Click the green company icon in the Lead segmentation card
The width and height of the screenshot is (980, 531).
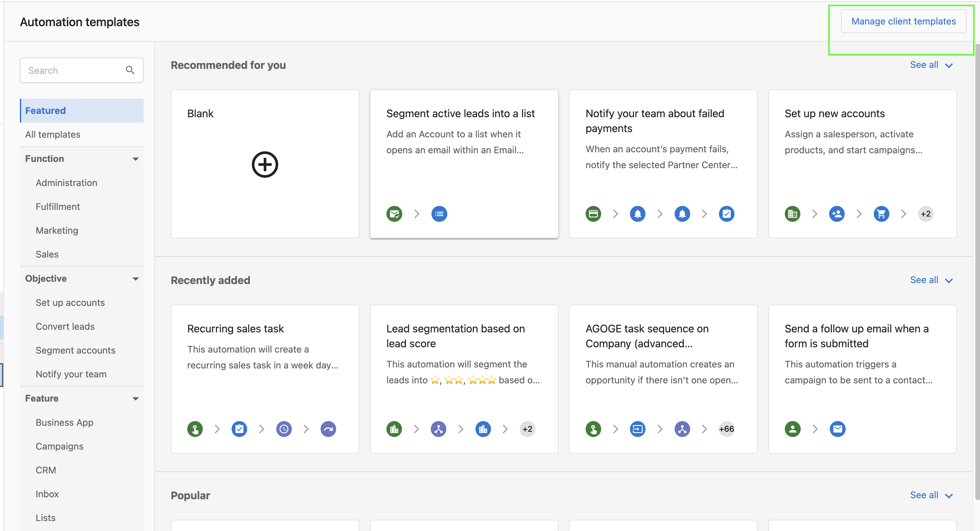(x=394, y=429)
